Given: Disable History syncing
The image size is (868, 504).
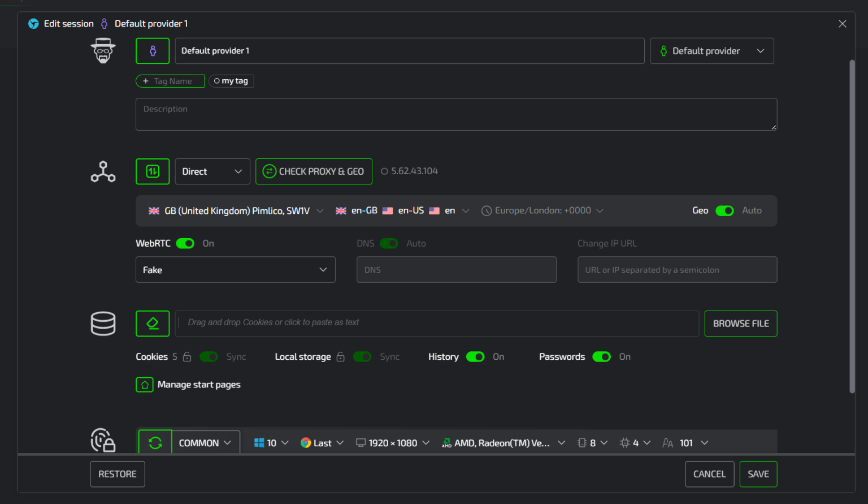Looking at the screenshot, I should 475,356.
